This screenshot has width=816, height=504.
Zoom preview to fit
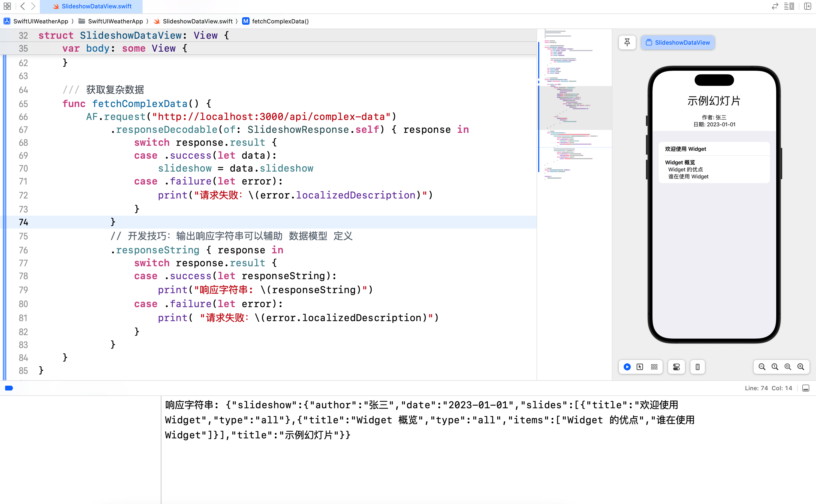(x=788, y=367)
